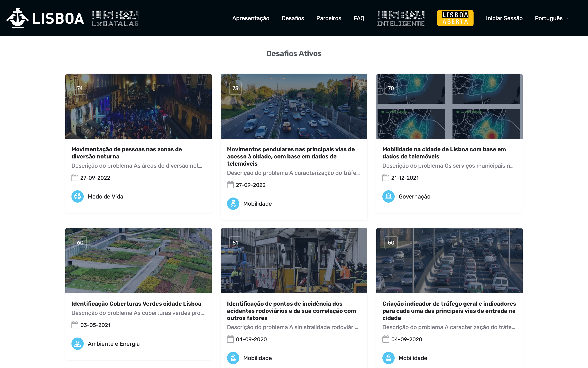Open the Apresentação menu item

[251, 18]
